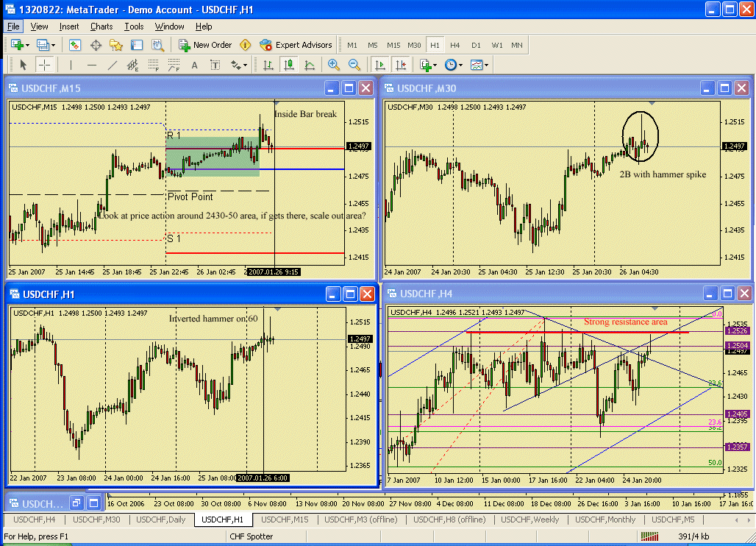This screenshot has width=756, height=546.
Task: Expand the Arrows tool dropdown arrow
Action: pos(246,65)
